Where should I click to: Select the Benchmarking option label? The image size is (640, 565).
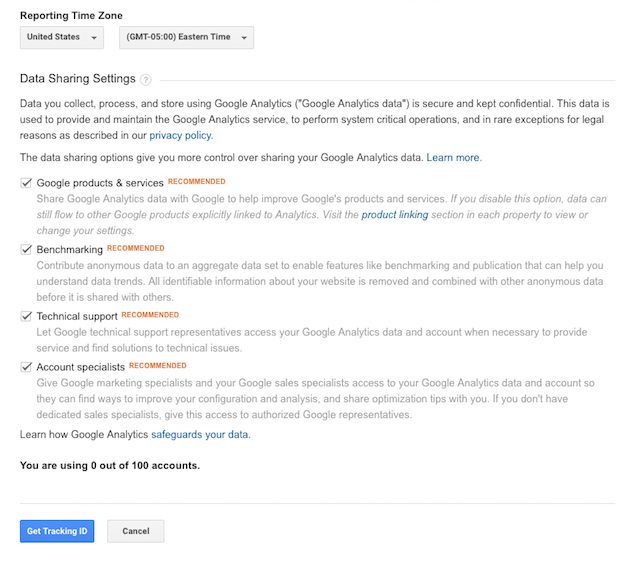coord(70,249)
